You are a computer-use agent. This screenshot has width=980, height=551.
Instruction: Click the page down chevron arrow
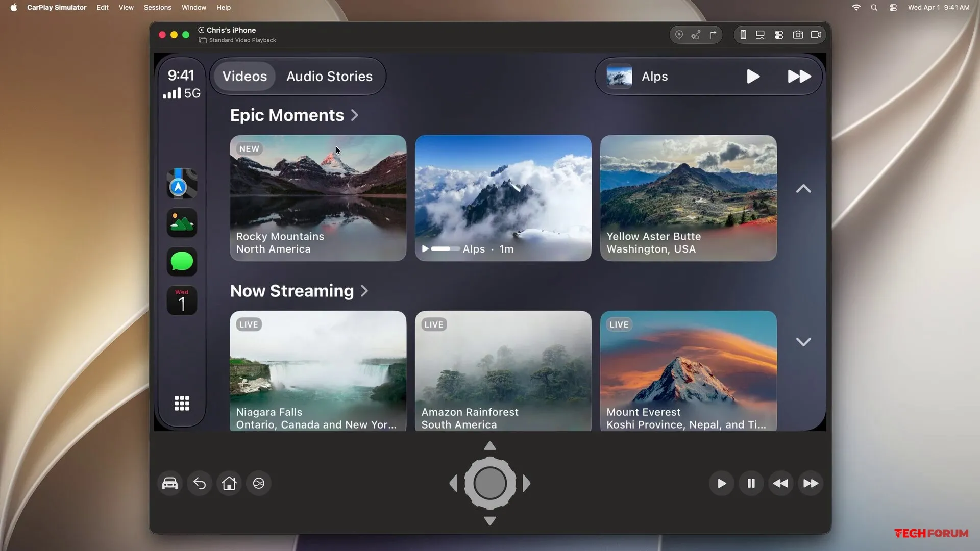click(803, 342)
